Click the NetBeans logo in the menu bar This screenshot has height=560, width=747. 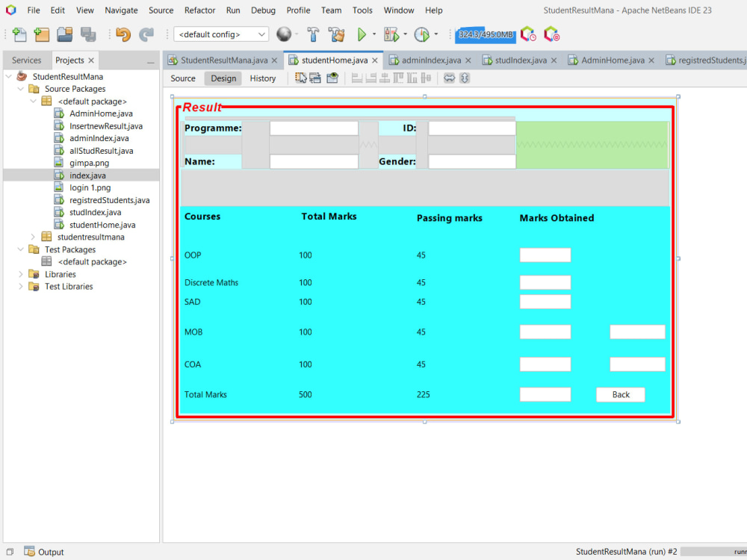(10, 10)
